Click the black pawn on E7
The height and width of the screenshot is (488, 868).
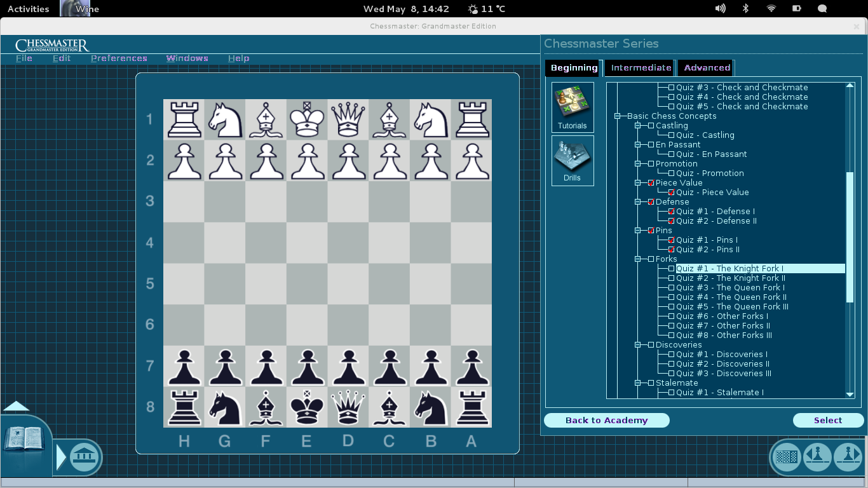coord(307,366)
